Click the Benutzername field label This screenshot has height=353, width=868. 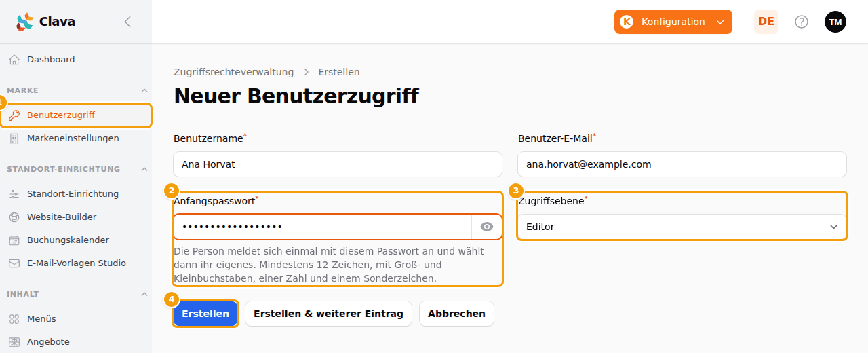(208, 138)
